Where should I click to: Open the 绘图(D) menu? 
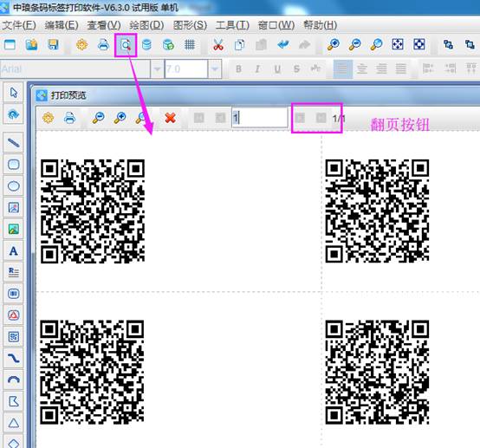pyautogui.click(x=146, y=25)
